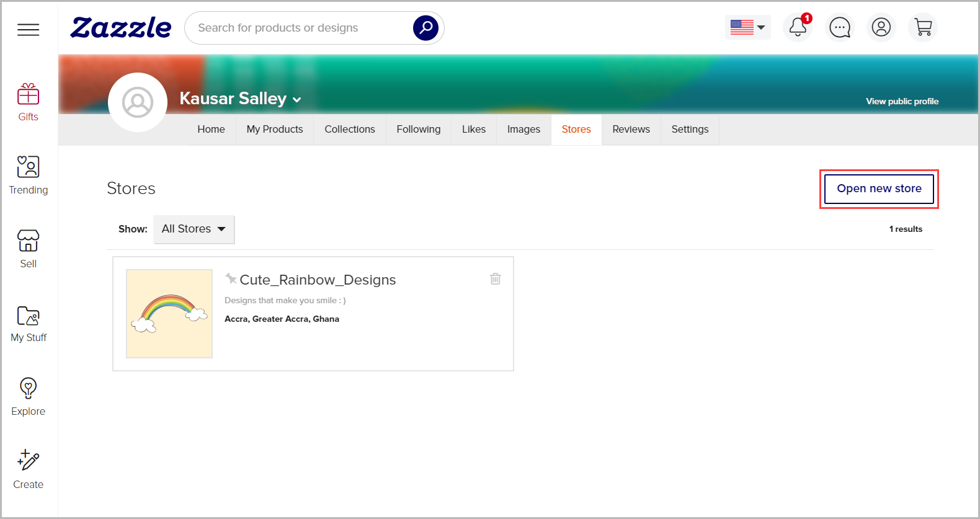Click the Open new store button

879,189
